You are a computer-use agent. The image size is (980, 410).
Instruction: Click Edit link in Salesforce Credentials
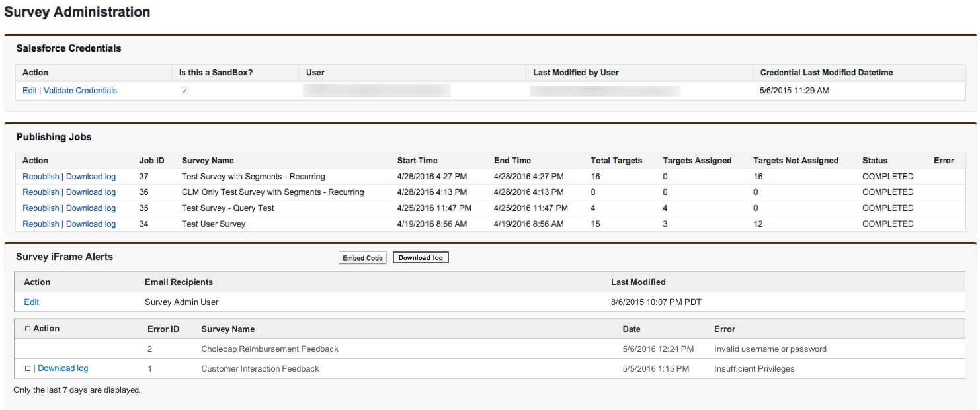click(30, 91)
